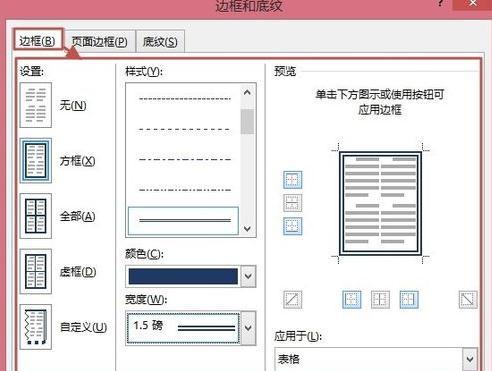Choose the 自定义(U) custom border setting icon
This screenshot has height=371, width=492.
click(x=36, y=327)
